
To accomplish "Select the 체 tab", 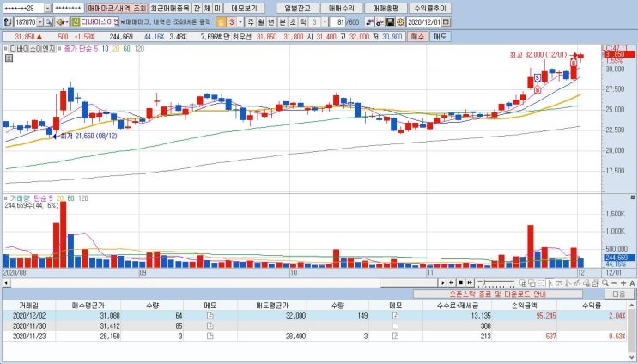I will coord(207,8).
